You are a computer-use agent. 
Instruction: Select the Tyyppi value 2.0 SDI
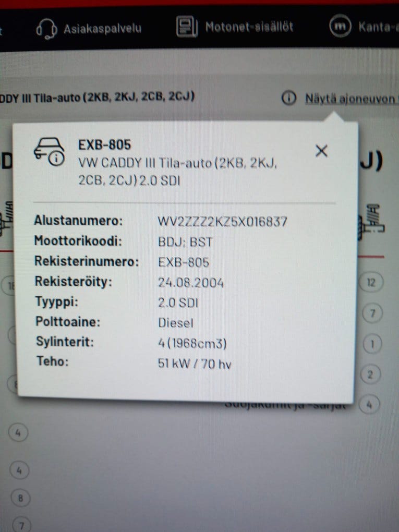(x=178, y=303)
